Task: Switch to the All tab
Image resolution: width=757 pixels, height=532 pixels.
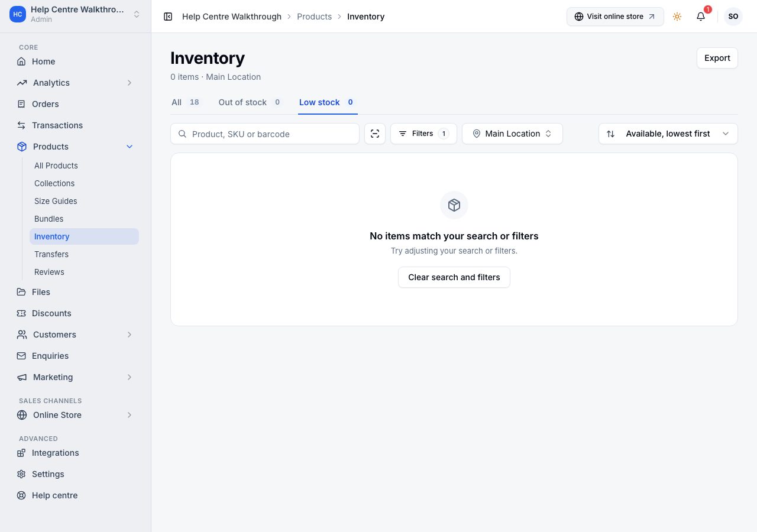Action: click(x=186, y=102)
